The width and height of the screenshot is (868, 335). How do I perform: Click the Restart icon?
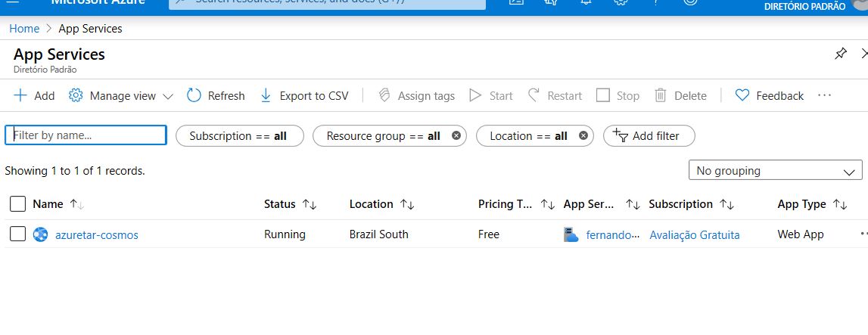[534, 95]
